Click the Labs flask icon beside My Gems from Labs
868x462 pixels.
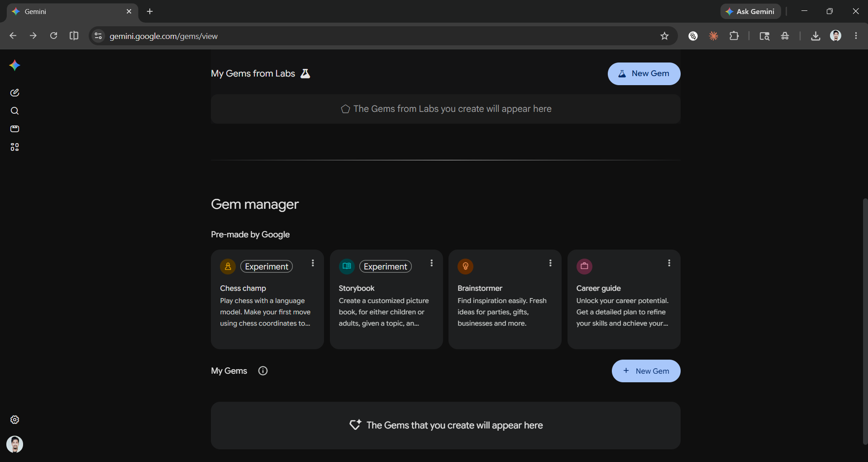click(x=305, y=73)
